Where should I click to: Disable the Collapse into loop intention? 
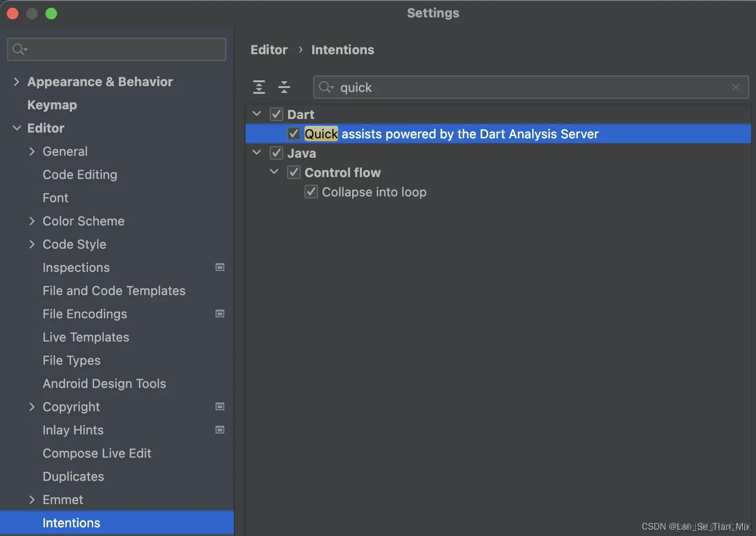coord(311,192)
